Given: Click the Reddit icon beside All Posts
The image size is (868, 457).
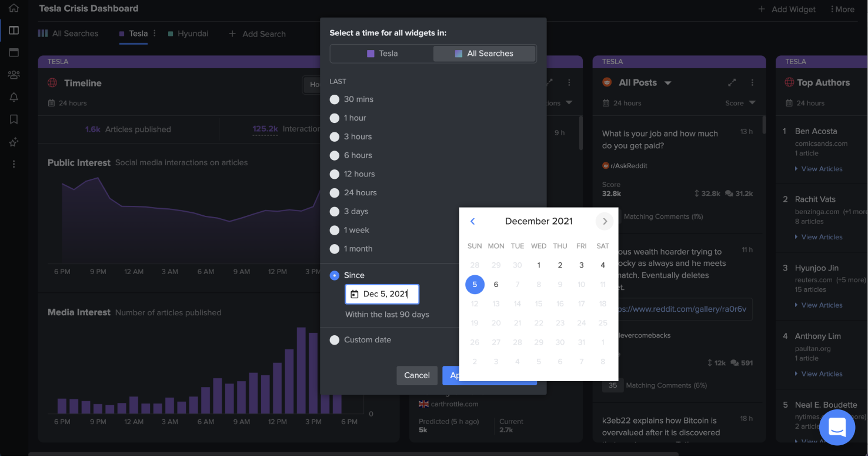Looking at the screenshot, I should coord(607,83).
